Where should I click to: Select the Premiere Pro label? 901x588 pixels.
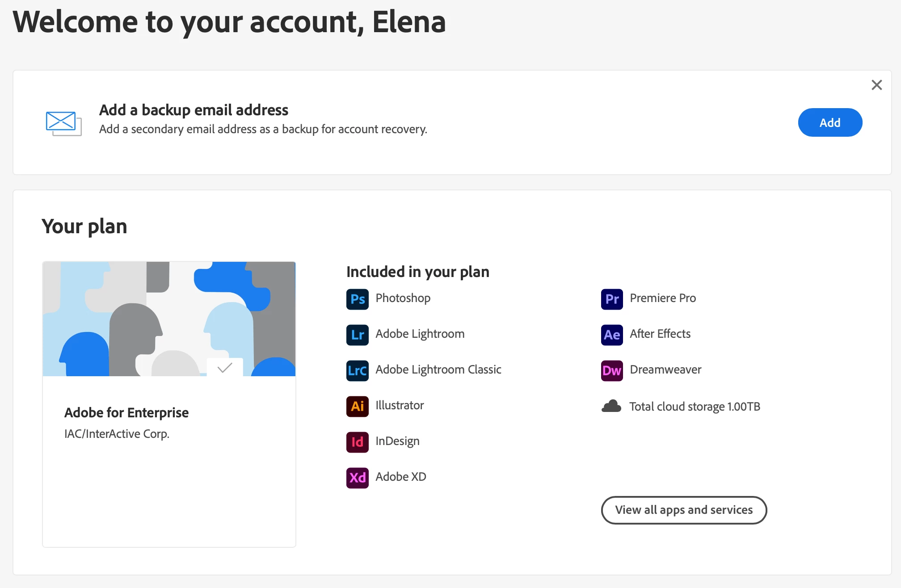[x=663, y=298]
